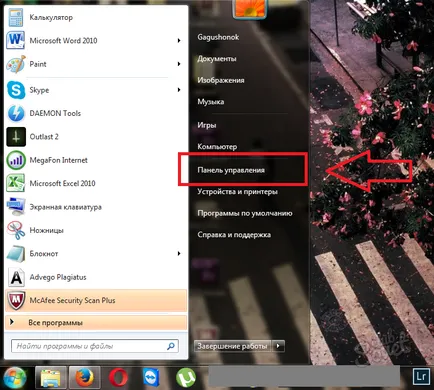434x390 pixels.
Task: Open the Paint palette icon
Action: tap(16, 64)
